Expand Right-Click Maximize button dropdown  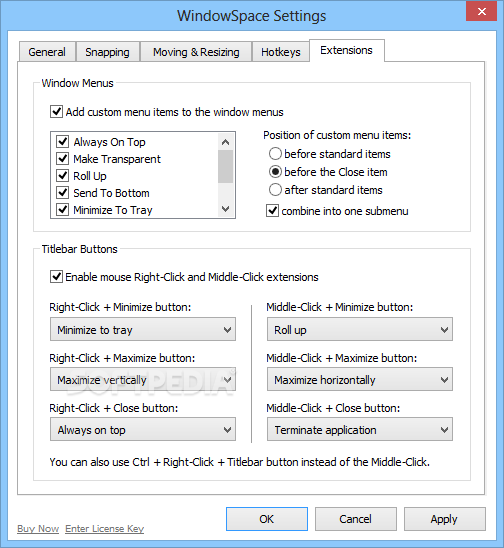click(143, 379)
